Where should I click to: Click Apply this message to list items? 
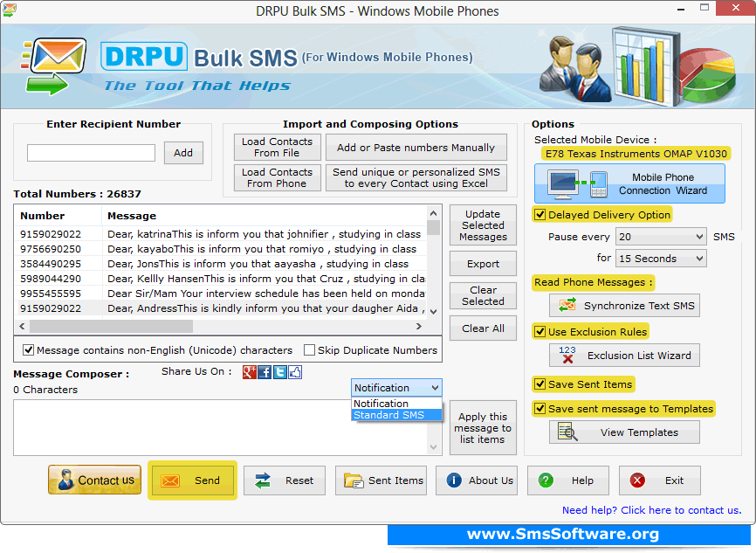tap(483, 428)
